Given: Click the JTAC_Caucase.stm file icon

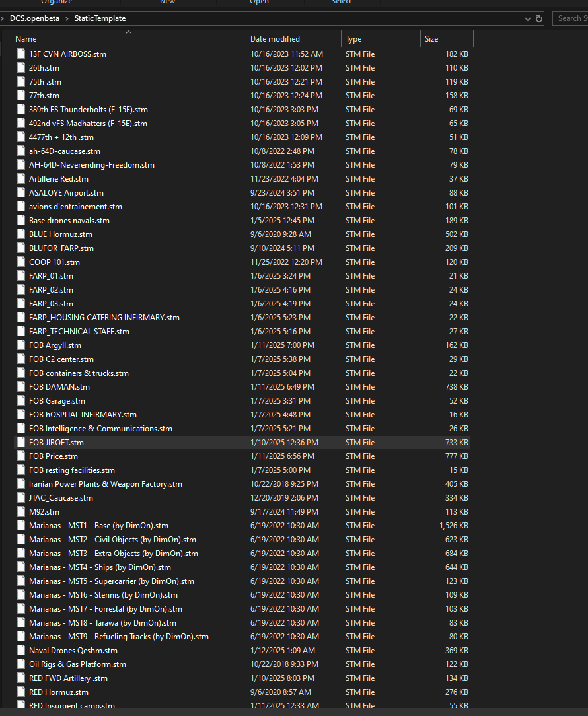Looking at the screenshot, I should 20,497.
